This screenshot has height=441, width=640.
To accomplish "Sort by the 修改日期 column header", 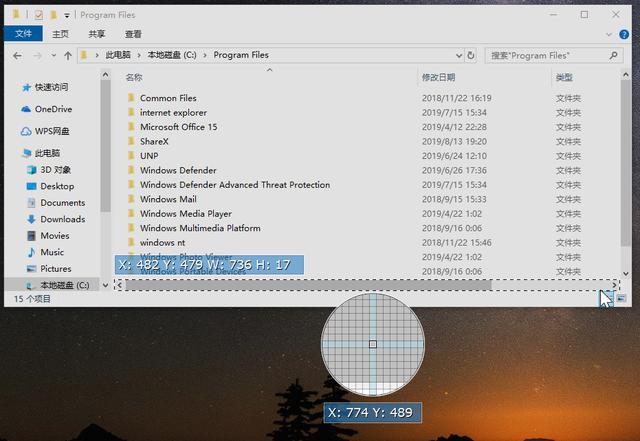I will tap(438, 78).
